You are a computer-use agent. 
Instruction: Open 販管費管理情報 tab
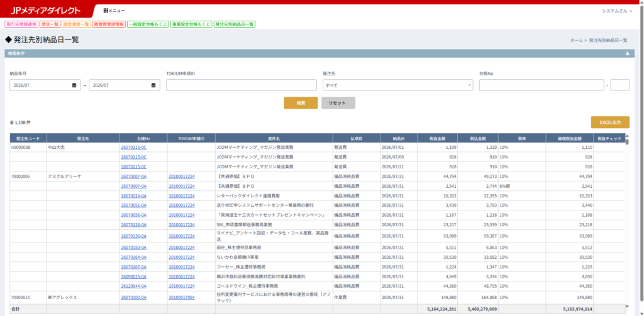coord(108,25)
